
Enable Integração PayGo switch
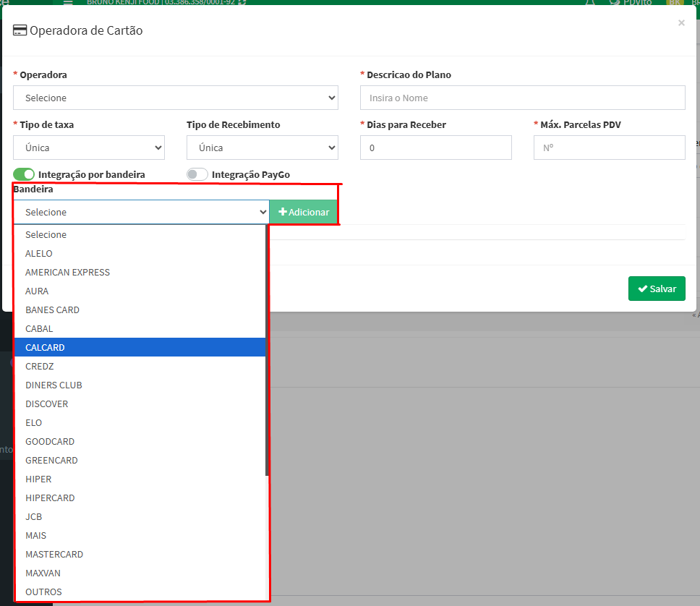[x=197, y=174]
